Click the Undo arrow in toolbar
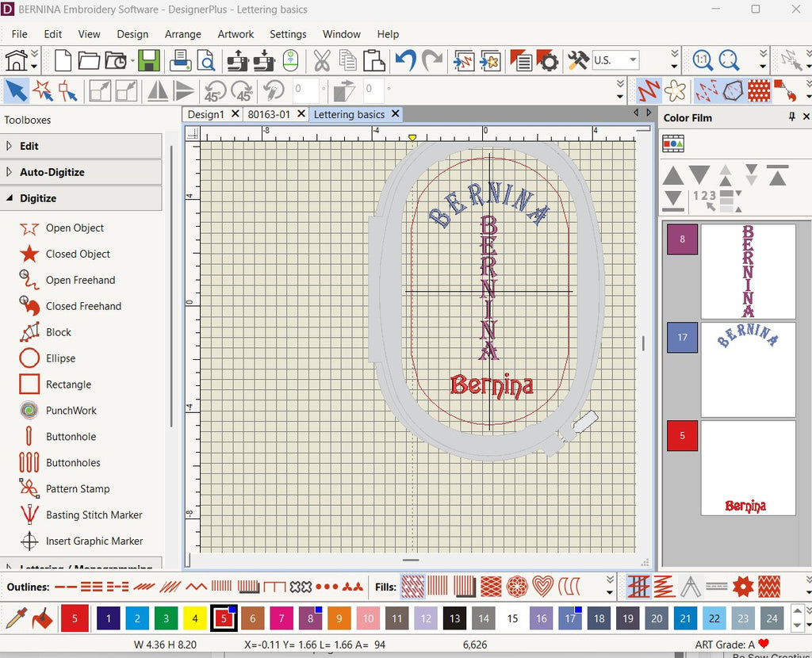812x658 pixels. point(405,60)
